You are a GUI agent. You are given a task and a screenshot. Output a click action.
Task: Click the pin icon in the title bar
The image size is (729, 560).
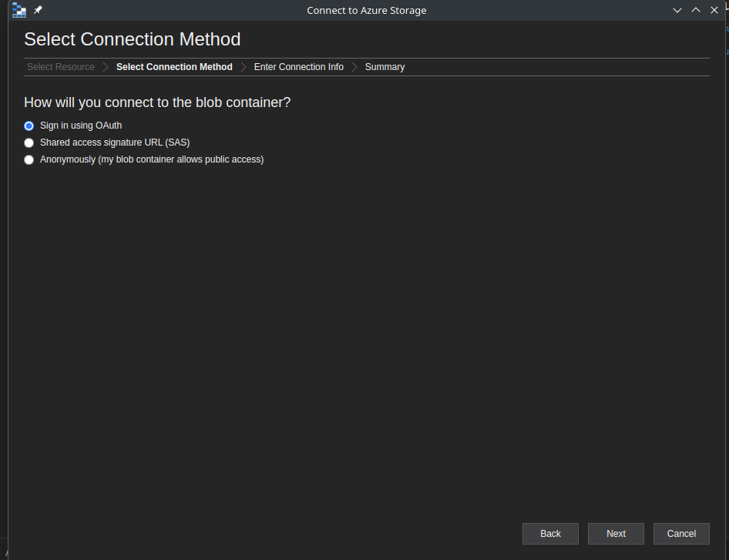[x=38, y=10]
